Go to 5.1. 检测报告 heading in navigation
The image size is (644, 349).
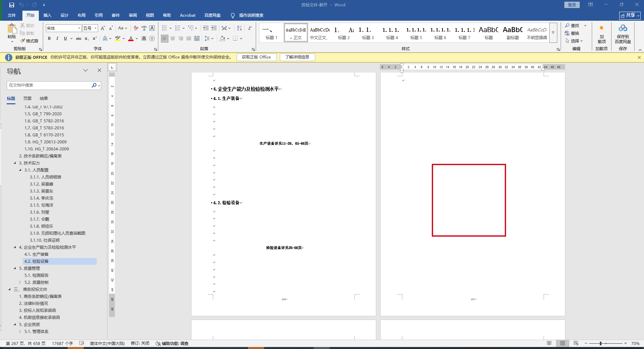36,275
